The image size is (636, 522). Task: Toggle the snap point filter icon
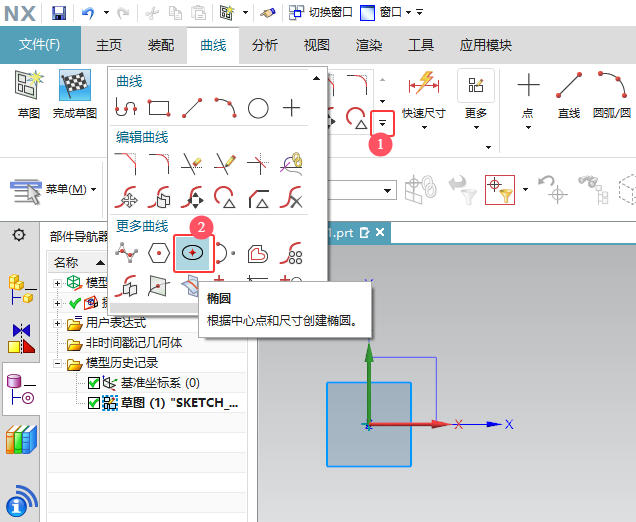(500, 190)
